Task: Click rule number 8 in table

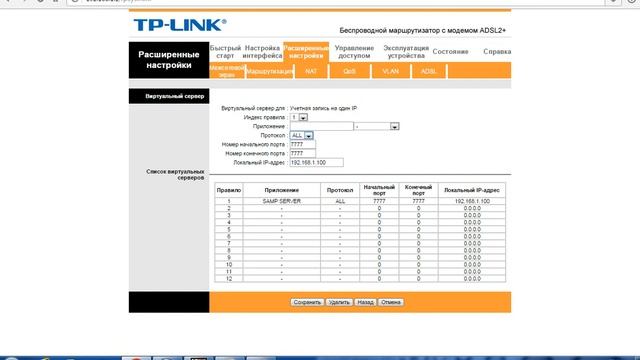Action: click(x=229, y=251)
